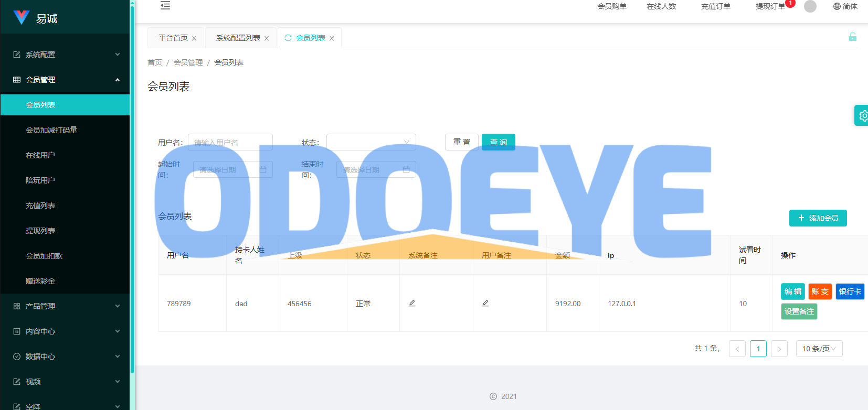This screenshot has width=868, height=410.
Task: Open the settings gear panel on the right edge
Action: pyautogui.click(x=862, y=115)
